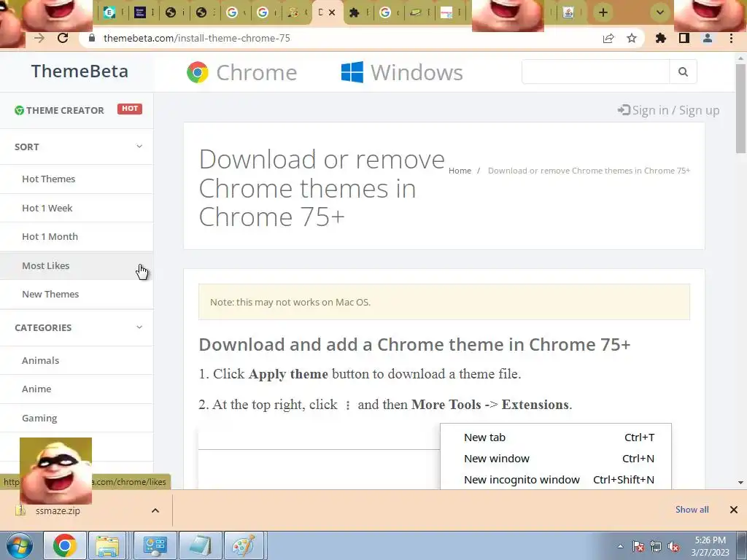Open the tab search dropdown arrow

click(659, 12)
